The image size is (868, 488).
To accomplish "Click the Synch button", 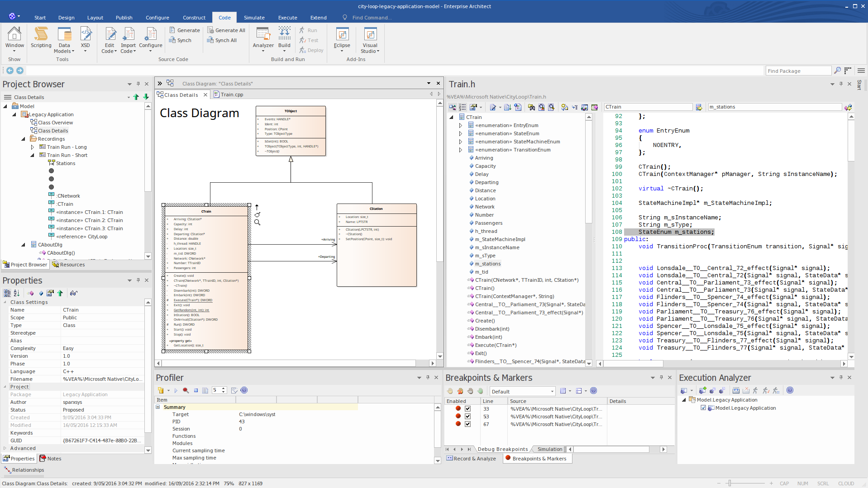I will (x=180, y=40).
